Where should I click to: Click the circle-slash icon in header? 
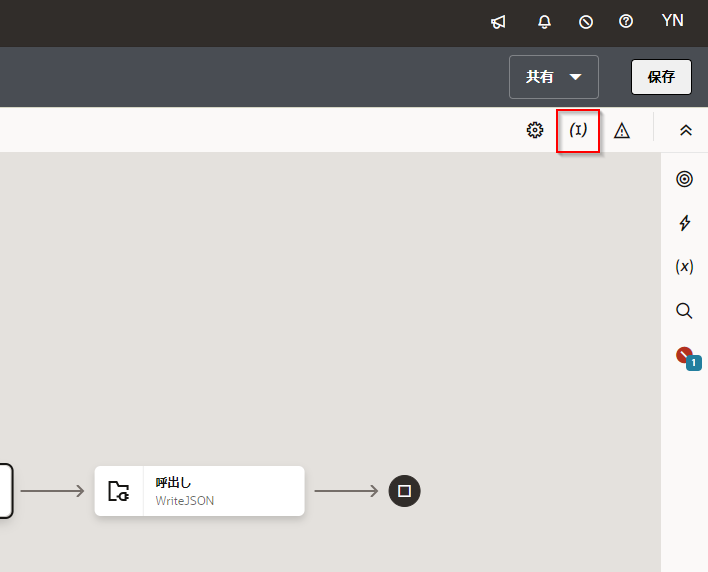coord(586,21)
